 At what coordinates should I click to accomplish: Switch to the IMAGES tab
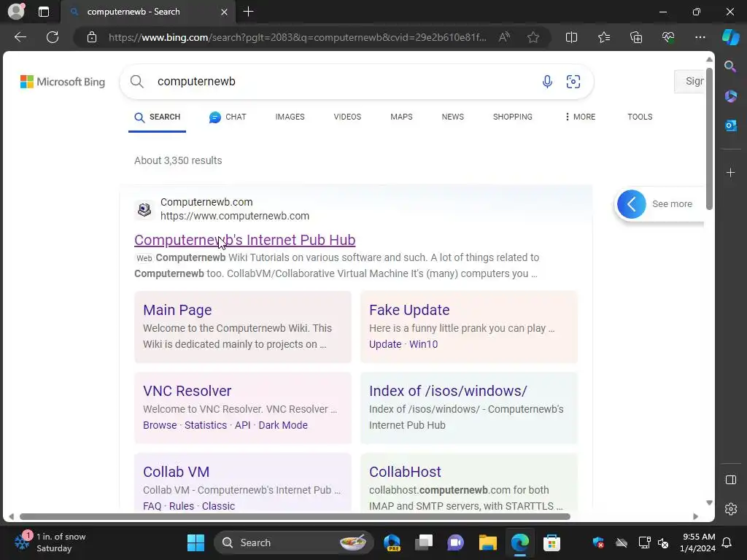pos(290,117)
